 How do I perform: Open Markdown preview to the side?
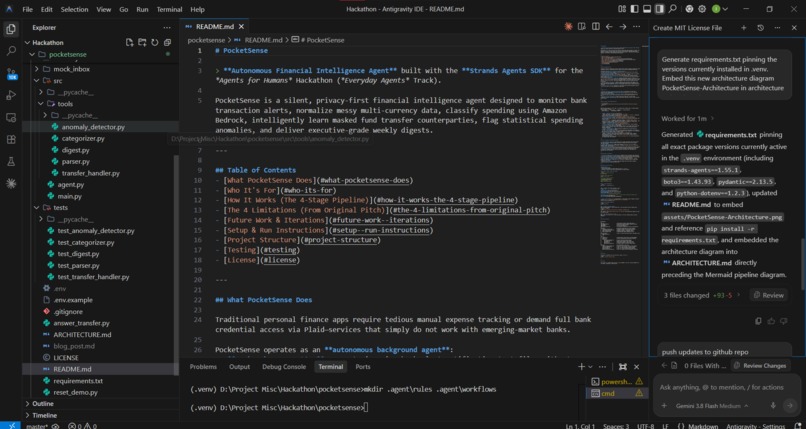[x=582, y=26]
